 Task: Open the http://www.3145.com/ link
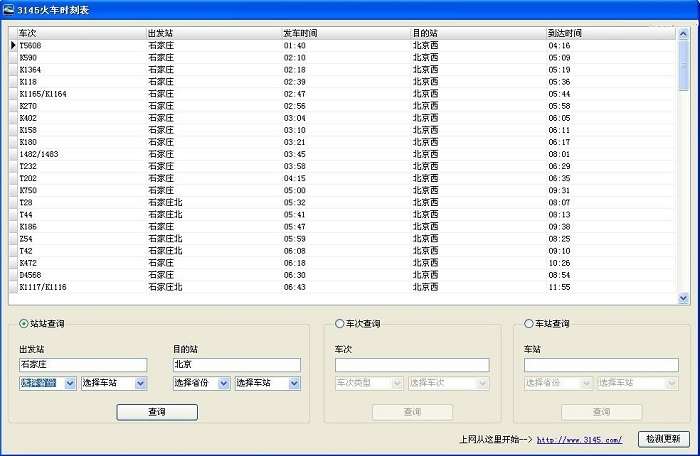(579, 440)
